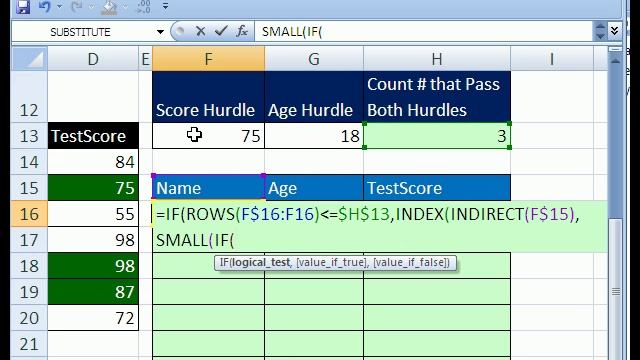Click the Age header cell in G15
This screenshot has width=640, height=360.
point(314,188)
